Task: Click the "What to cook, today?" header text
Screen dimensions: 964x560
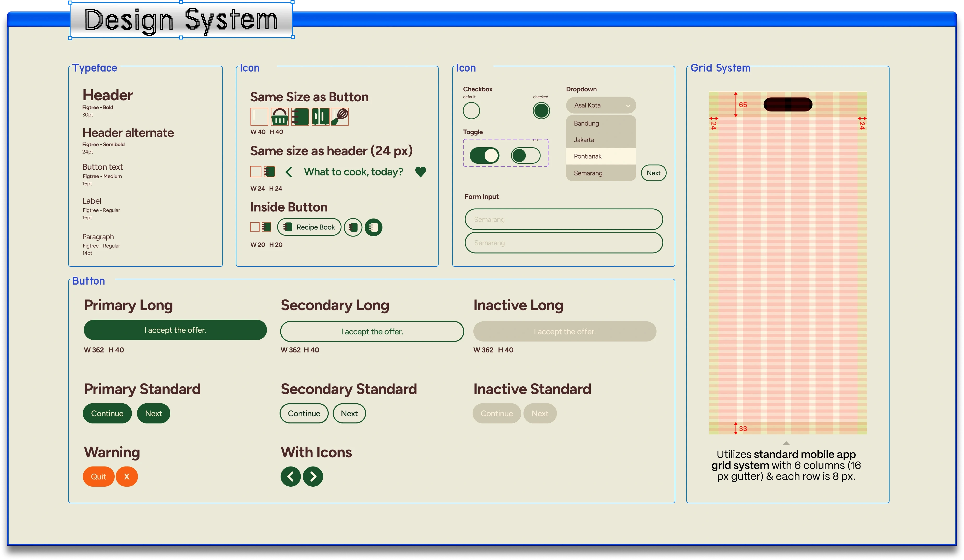Action: [x=353, y=172]
